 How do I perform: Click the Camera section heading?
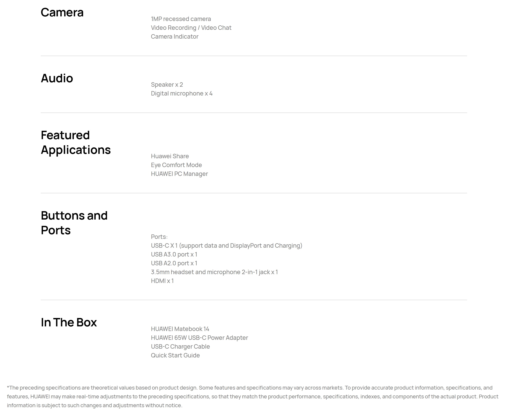pos(62,12)
